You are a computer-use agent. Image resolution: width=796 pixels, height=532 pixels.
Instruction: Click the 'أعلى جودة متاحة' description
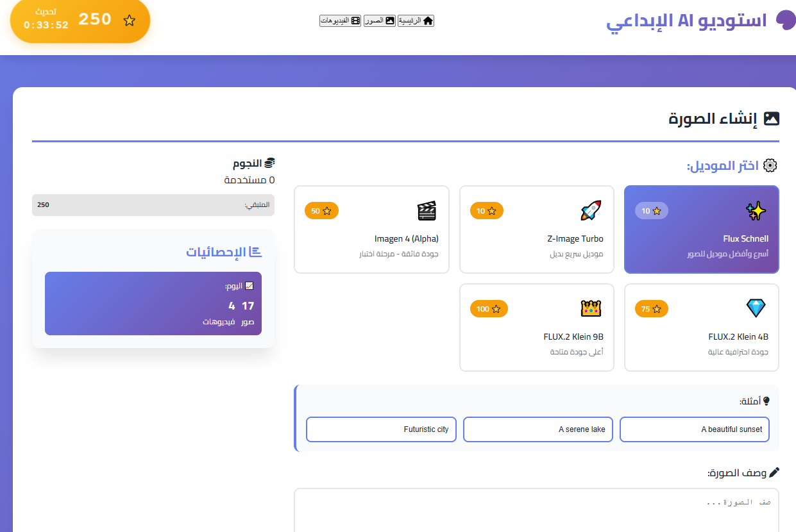click(577, 352)
